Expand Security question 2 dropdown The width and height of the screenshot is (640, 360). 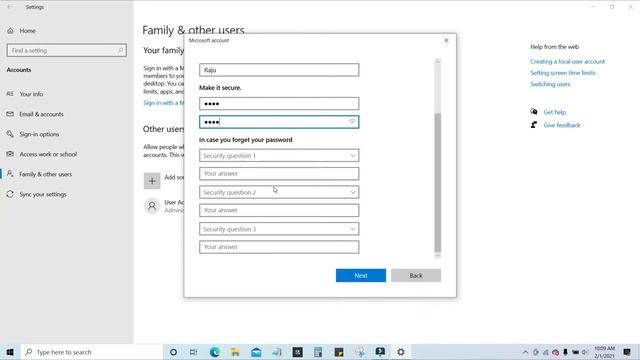279,192
